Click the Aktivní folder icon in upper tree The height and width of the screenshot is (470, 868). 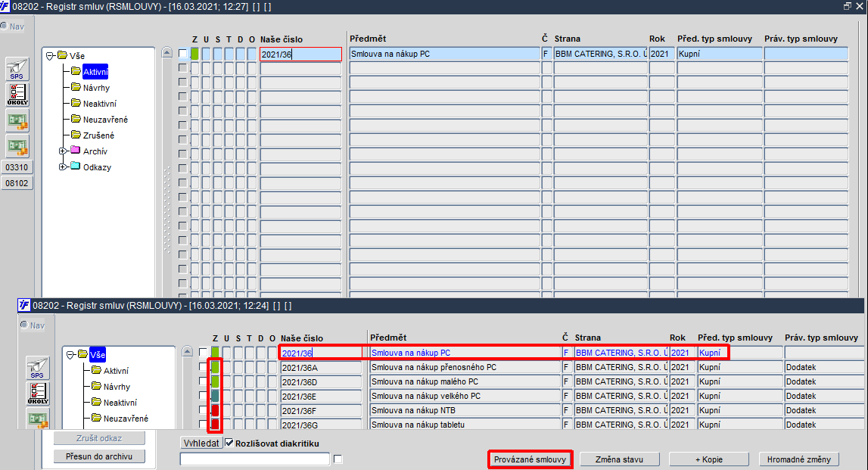[x=76, y=71]
